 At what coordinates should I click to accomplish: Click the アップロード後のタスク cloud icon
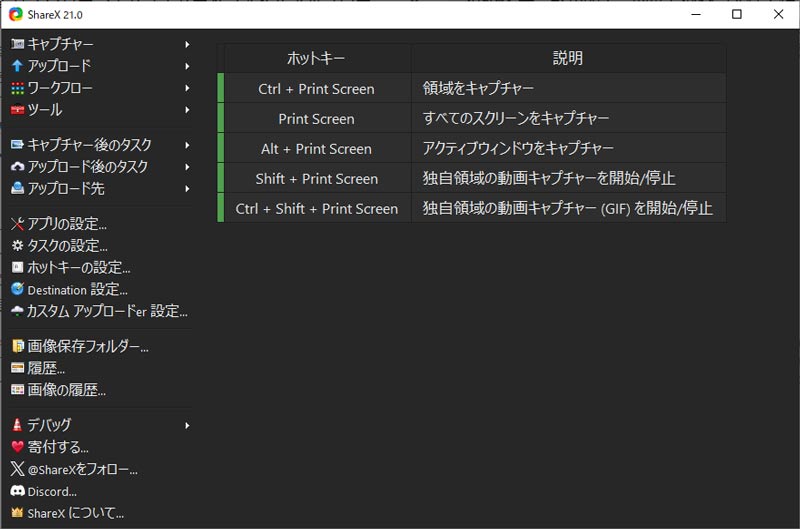(x=17, y=166)
